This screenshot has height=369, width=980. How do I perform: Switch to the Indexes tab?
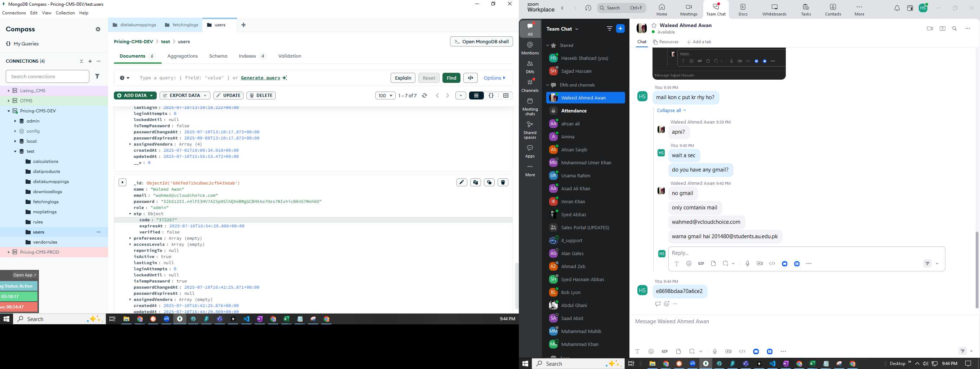coord(253,56)
